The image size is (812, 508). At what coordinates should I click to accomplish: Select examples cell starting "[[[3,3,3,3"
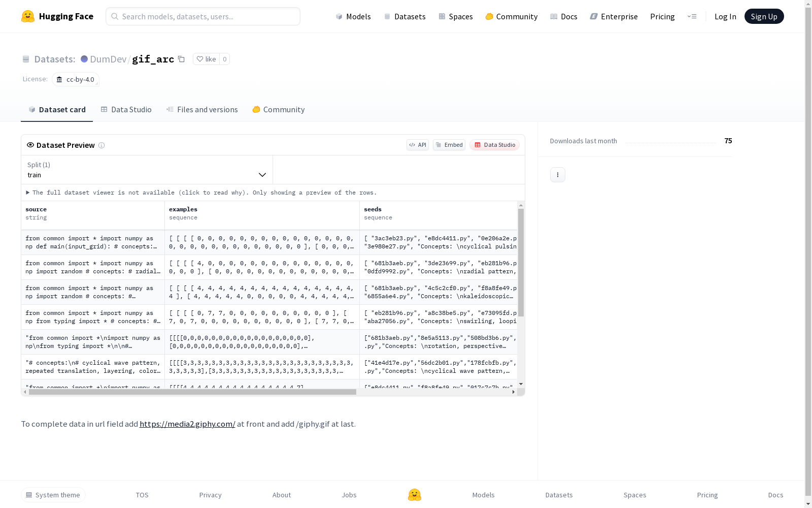262,367
